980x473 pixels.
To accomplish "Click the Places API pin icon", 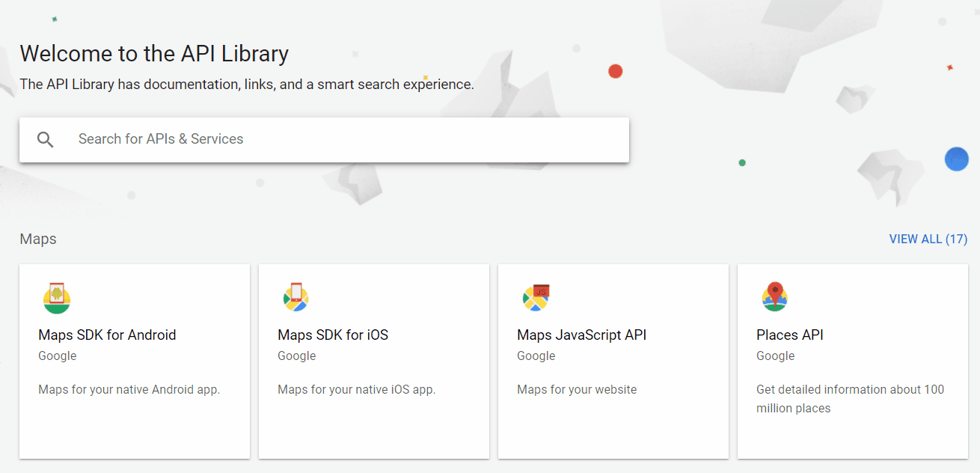I will [x=776, y=297].
